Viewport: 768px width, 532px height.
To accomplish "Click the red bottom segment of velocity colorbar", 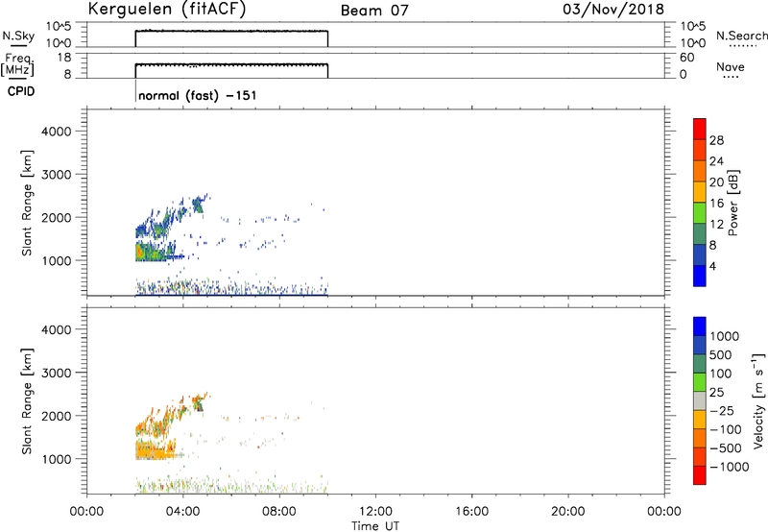I will [700, 475].
